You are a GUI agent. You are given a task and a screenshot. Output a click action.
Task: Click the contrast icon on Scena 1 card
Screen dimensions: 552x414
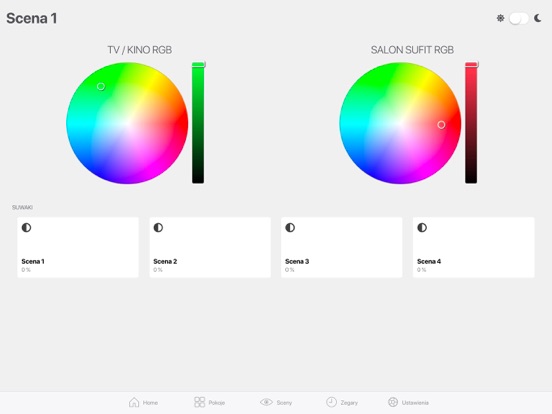coord(26,228)
